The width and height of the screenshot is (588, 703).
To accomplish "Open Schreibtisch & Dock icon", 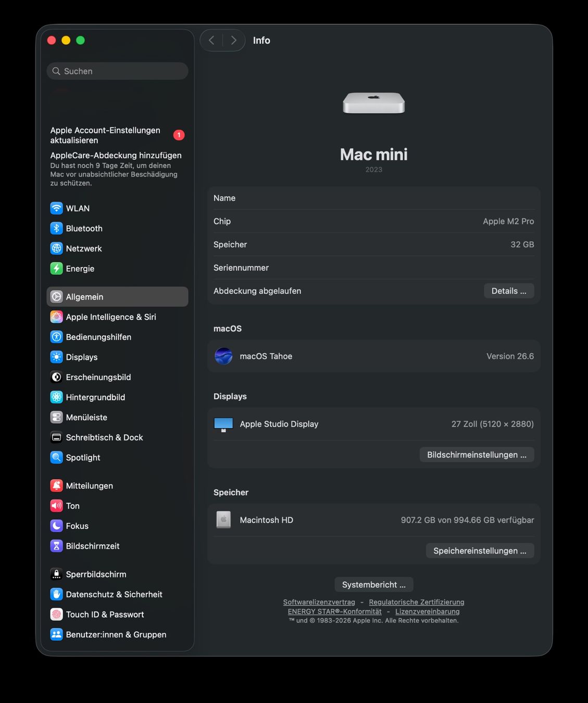I will click(x=56, y=437).
